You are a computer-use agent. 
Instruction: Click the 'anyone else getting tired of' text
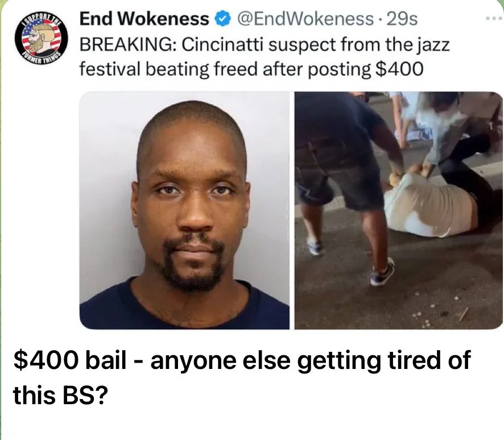(x=311, y=360)
